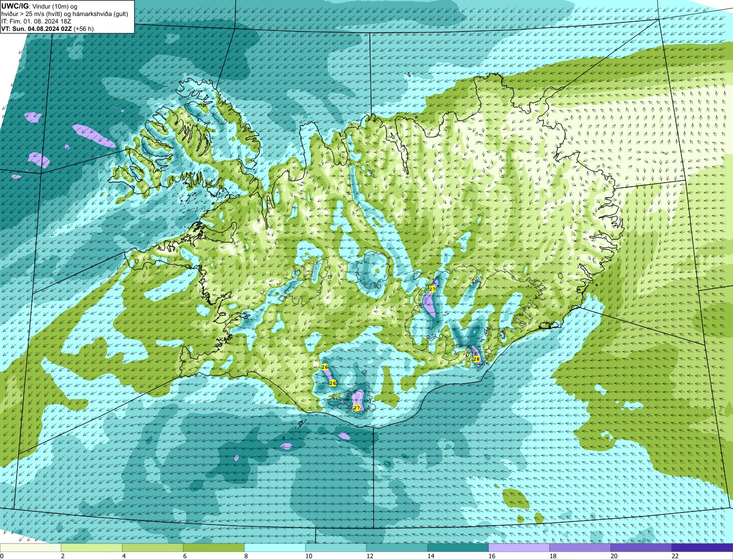This screenshot has height=560, width=733.
Task: Click the 0–2 m/s pale yellow legend swatch
Action: (x=30, y=547)
